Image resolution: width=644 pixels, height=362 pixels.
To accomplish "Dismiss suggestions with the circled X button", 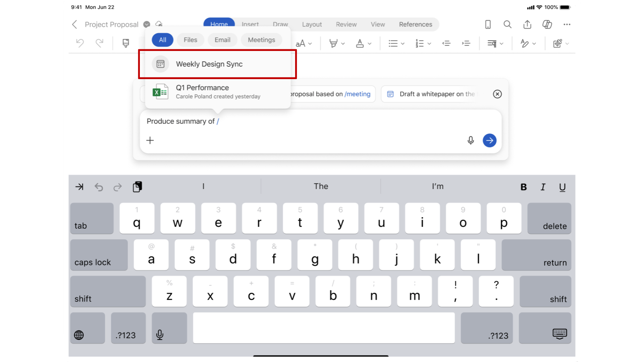I will pos(497,94).
